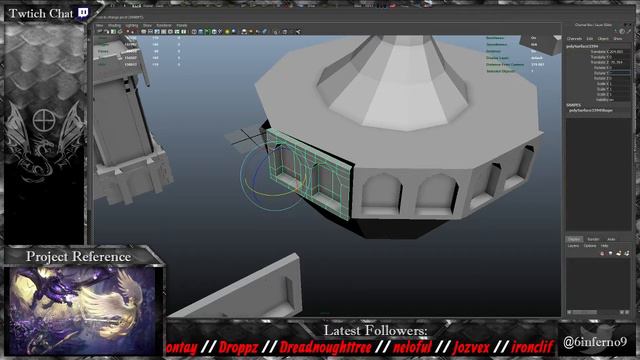
Task: Click the Isolate Select icon
Action: point(276,32)
